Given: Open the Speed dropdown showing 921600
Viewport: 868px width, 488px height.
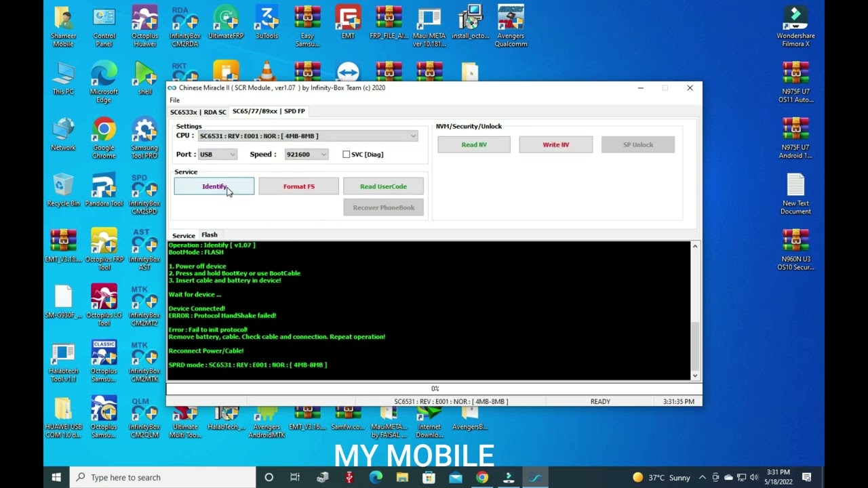Looking at the screenshot, I should 306,155.
